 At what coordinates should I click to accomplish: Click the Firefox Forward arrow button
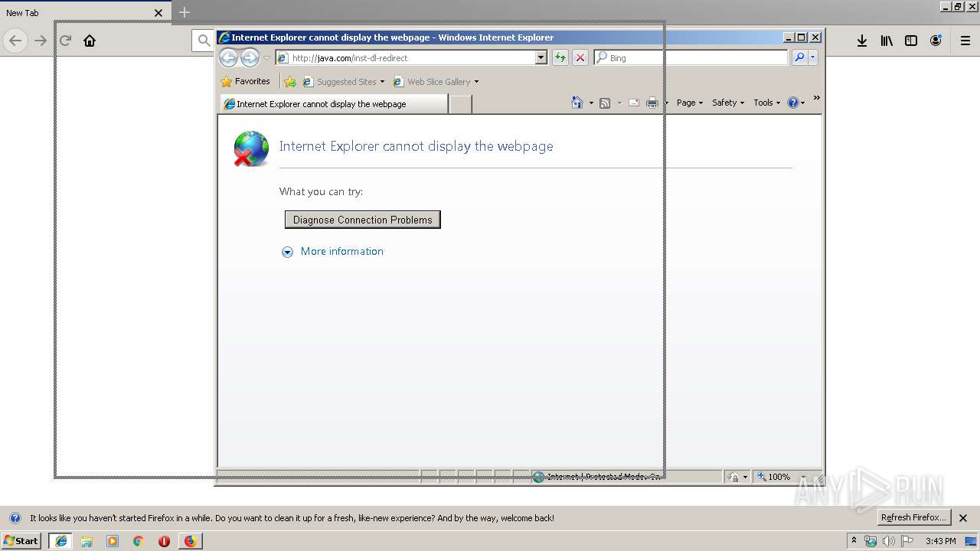pyautogui.click(x=41, y=41)
